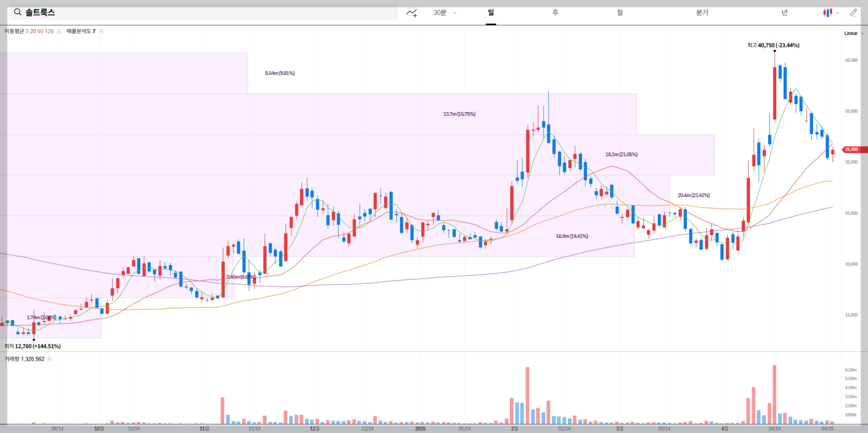This screenshot has height=433, width=868.
Task: Click the 04/14 date axis label
Action: pyautogui.click(x=774, y=429)
